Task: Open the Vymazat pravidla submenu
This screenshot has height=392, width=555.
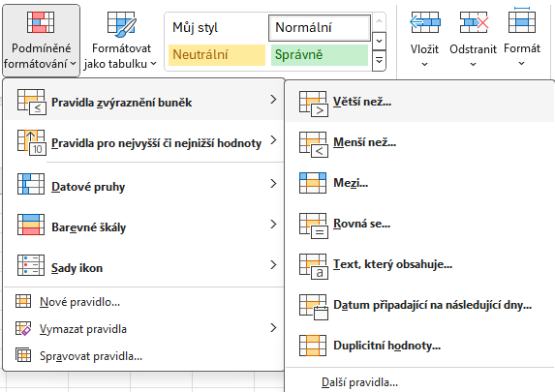Action: pos(143,329)
